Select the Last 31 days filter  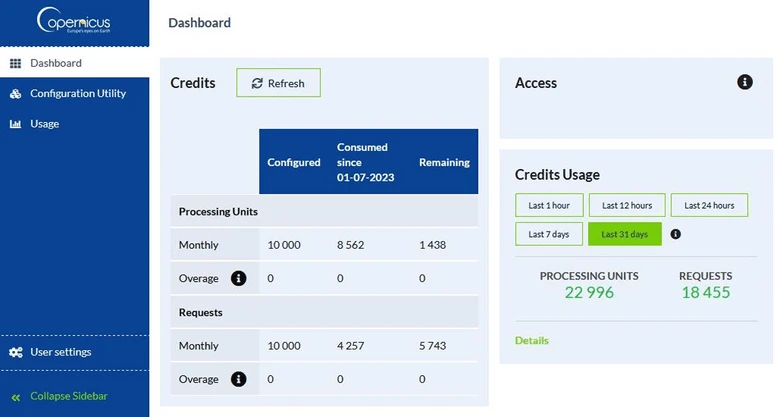pyautogui.click(x=624, y=234)
